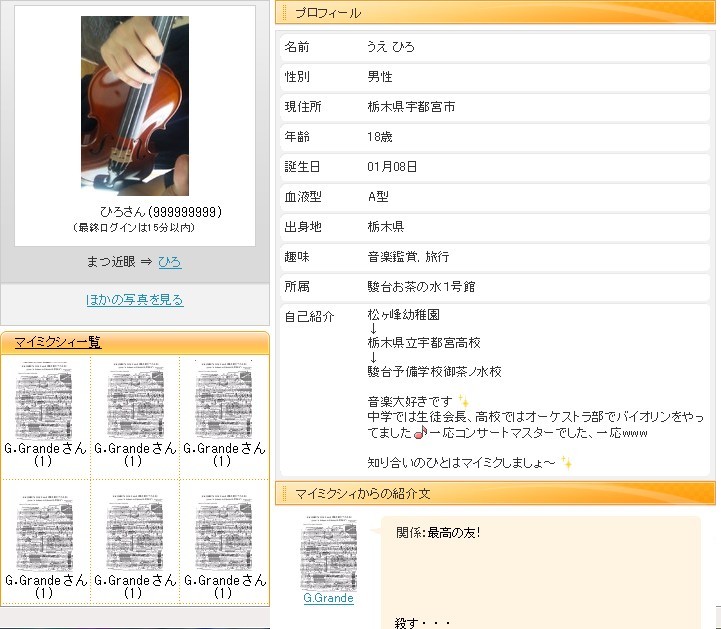Click the 殺す・・・ text in the introduction
Viewport: 721px width, 629px height.
tap(423, 623)
